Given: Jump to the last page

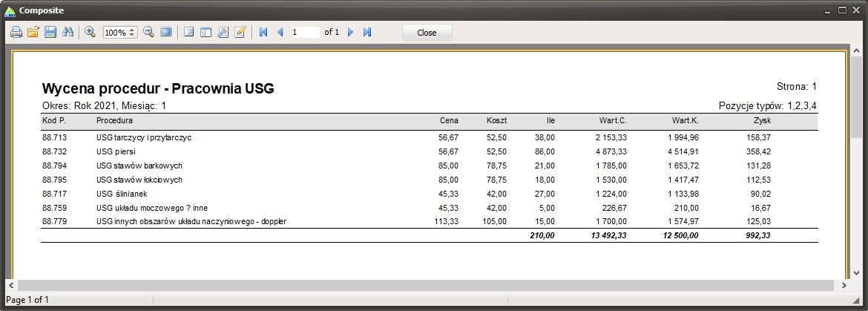Looking at the screenshot, I should pyautogui.click(x=367, y=33).
